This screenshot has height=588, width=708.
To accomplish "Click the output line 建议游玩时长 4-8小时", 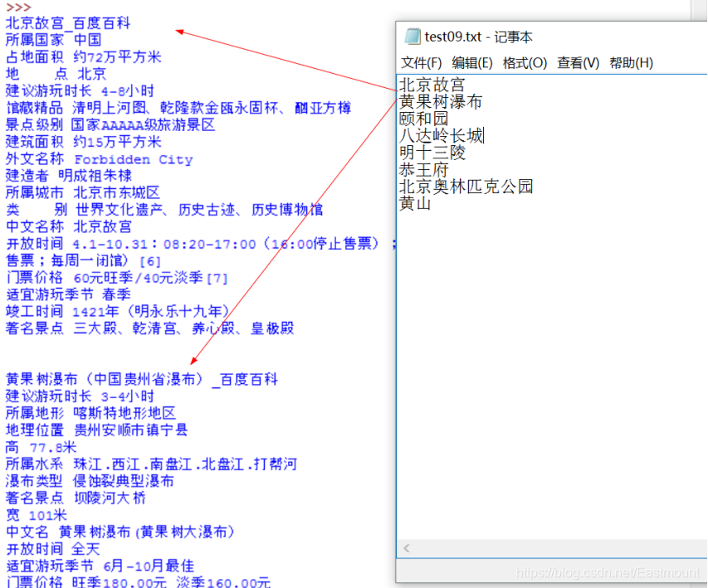I will (80, 90).
